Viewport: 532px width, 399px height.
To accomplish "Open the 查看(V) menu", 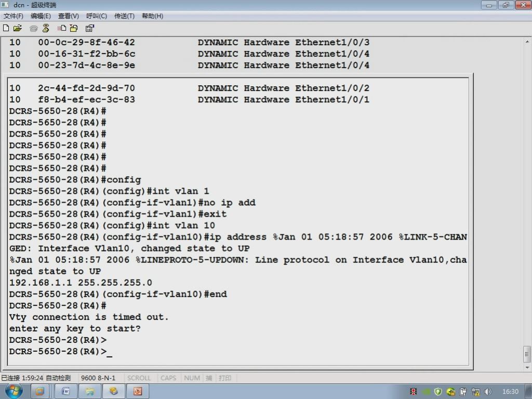I will tap(68, 16).
